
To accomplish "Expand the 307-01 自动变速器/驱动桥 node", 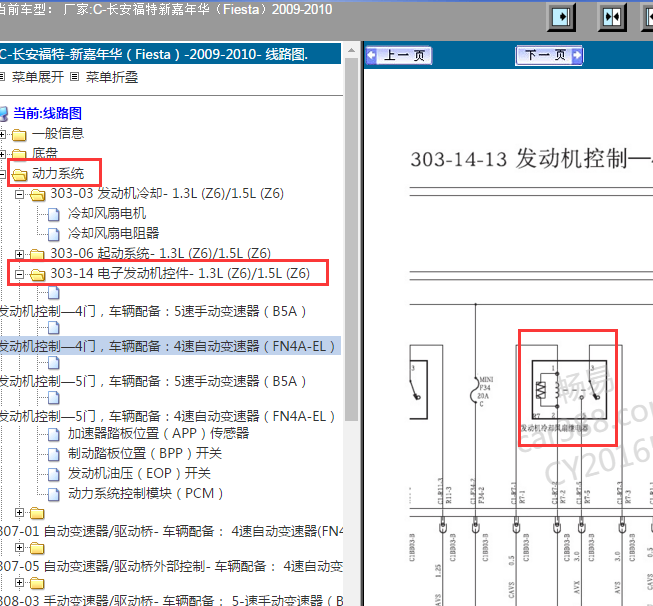I will pyautogui.click(x=19, y=512).
